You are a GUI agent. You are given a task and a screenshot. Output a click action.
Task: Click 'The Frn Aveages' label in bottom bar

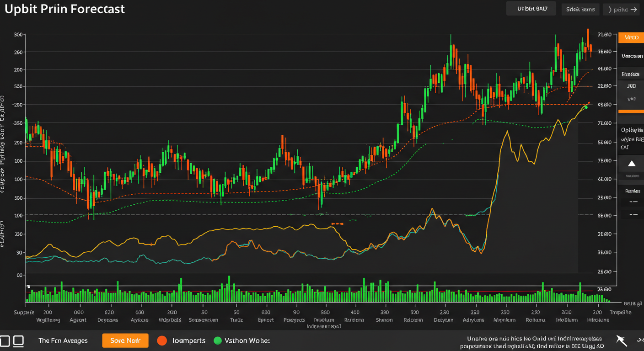coord(63,340)
